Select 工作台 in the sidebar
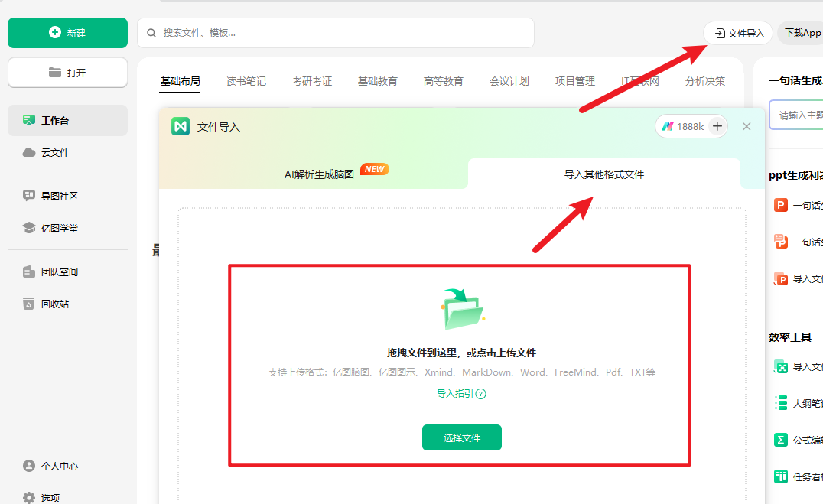 pyautogui.click(x=68, y=120)
